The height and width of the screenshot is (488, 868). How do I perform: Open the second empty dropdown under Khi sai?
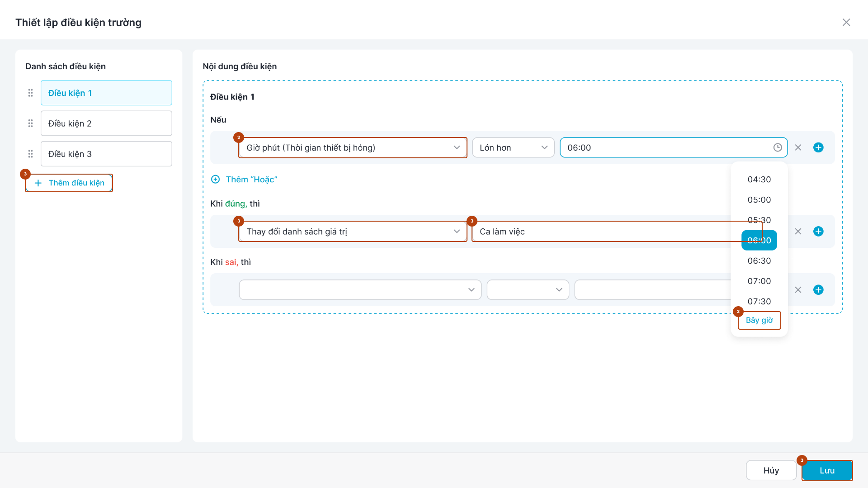pos(528,290)
